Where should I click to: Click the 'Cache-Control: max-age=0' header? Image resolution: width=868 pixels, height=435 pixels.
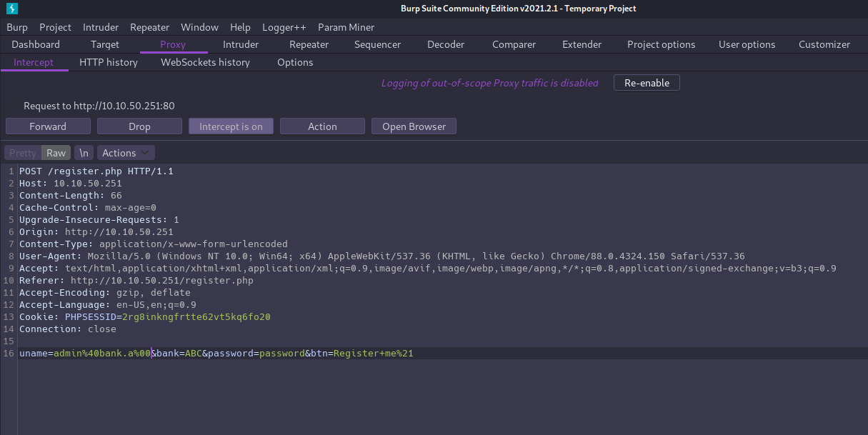pos(88,208)
